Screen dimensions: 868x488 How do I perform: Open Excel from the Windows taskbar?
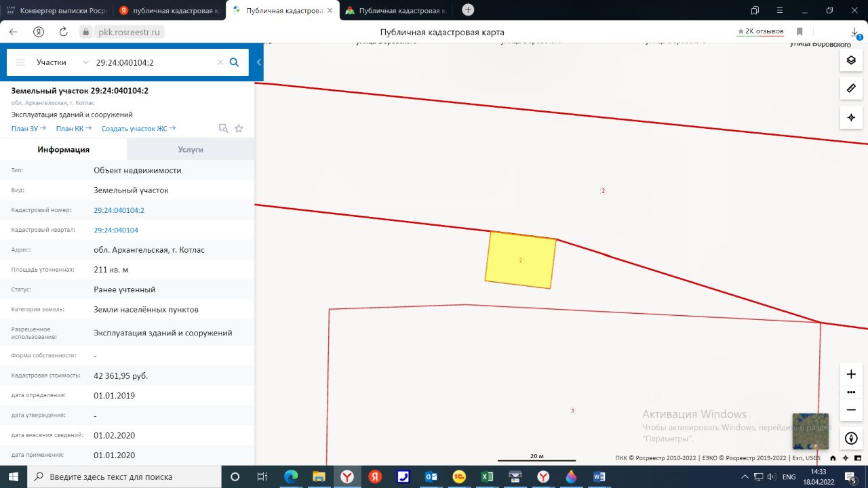coord(487,476)
